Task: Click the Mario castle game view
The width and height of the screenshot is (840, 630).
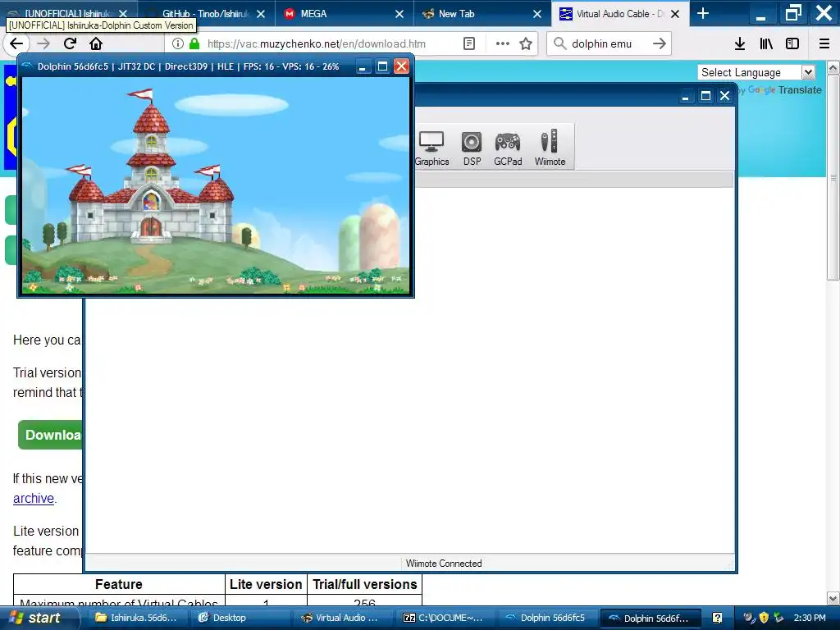Action: [x=216, y=185]
